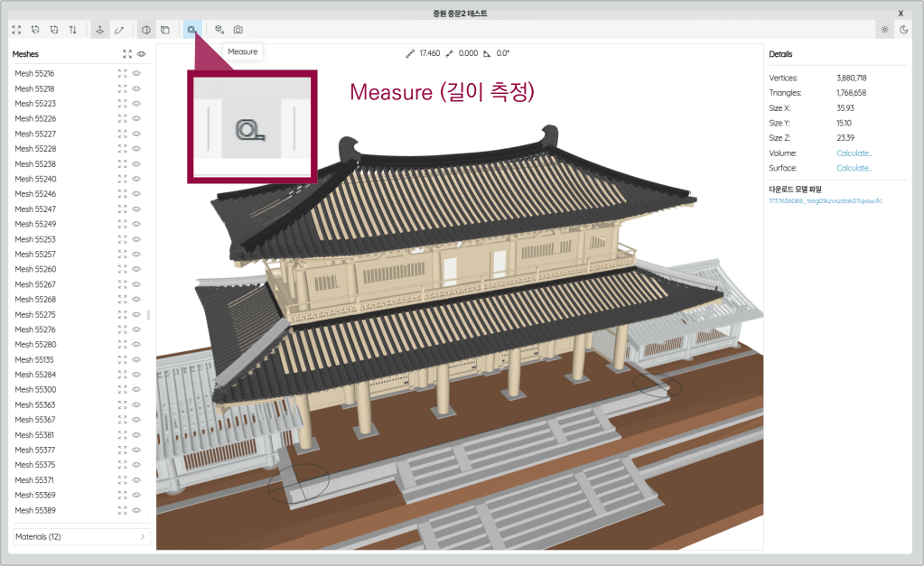The width and height of the screenshot is (924, 566).
Task: Switch to light mode sun icon
Action: pyautogui.click(x=884, y=30)
